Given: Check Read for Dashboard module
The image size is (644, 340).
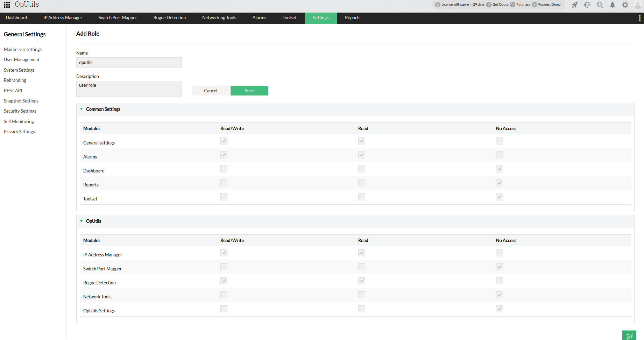Looking at the screenshot, I should pyautogui.click(x=362, y=169).
